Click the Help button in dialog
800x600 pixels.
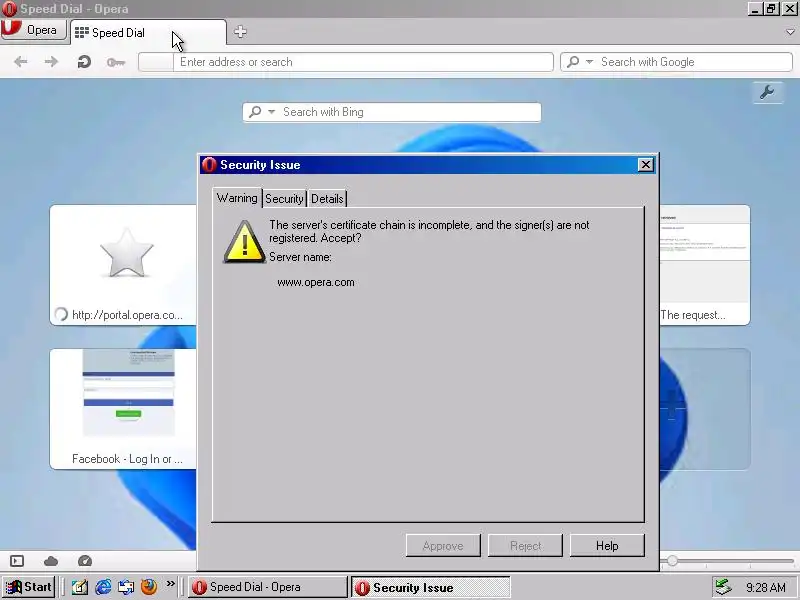click(x=607, y=546)
